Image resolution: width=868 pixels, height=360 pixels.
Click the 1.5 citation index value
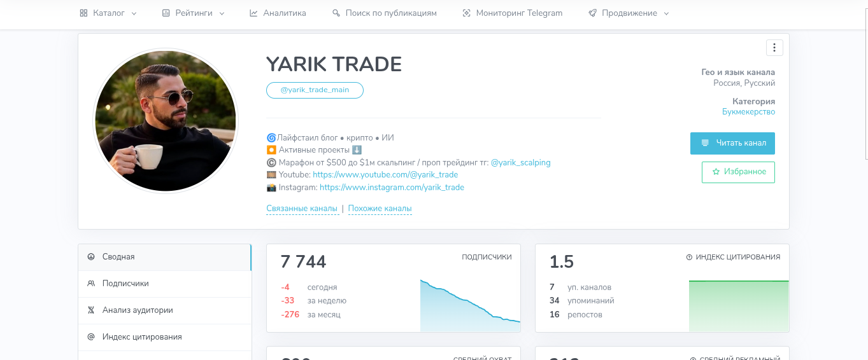point(562,261)
